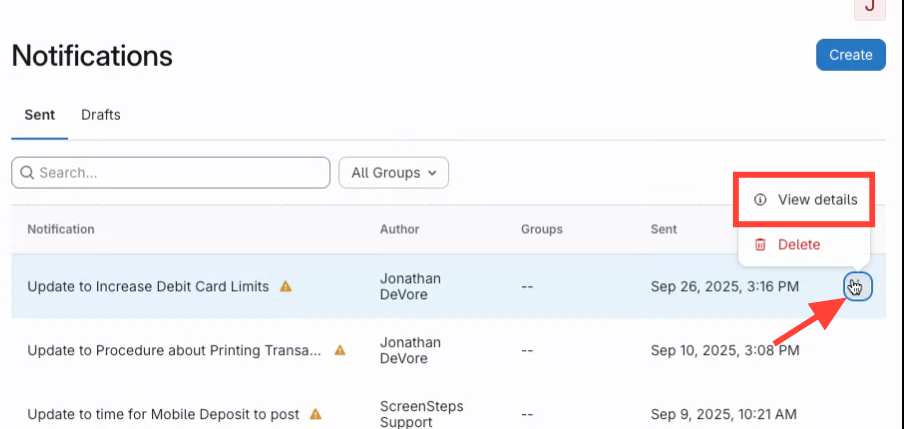This screenshot has width=904, height=429.
Task: Click the red trash icon beside Delete
Action: [x=760, y=245]
